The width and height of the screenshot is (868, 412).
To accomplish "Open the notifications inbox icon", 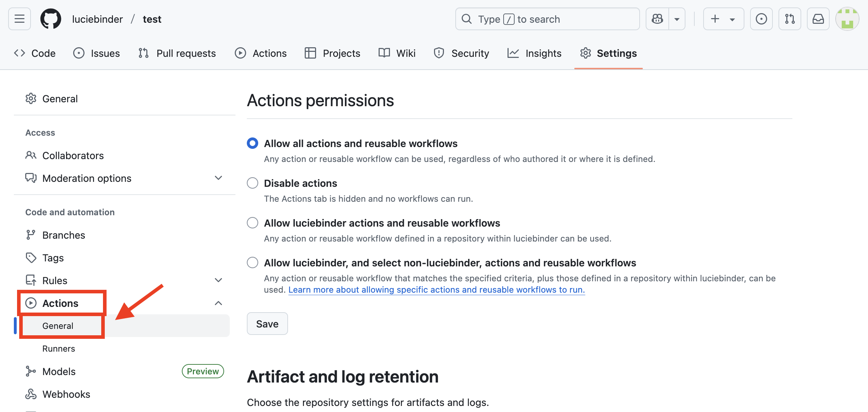I will [818, 19].
